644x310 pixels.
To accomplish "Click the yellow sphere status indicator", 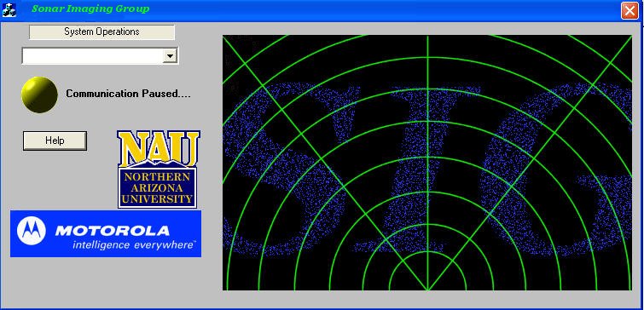I will (x=39, y=95).
